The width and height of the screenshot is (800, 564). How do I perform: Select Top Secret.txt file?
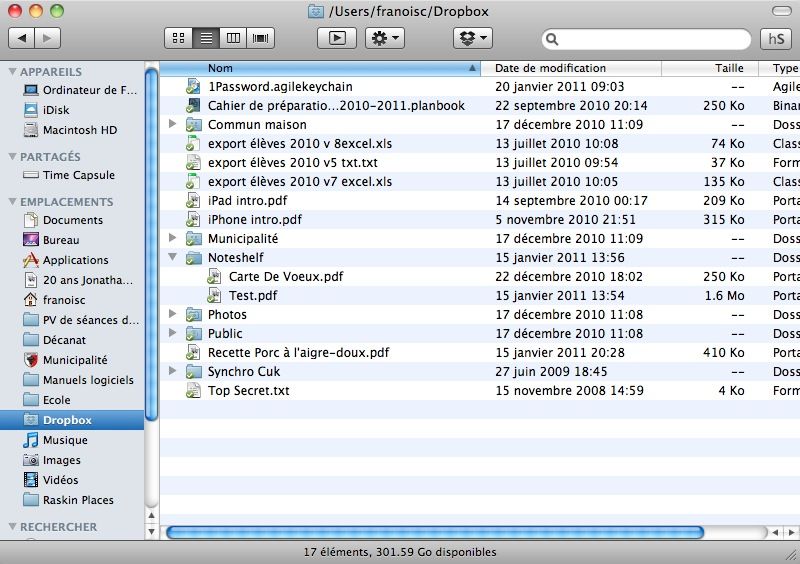coord(248,391)
